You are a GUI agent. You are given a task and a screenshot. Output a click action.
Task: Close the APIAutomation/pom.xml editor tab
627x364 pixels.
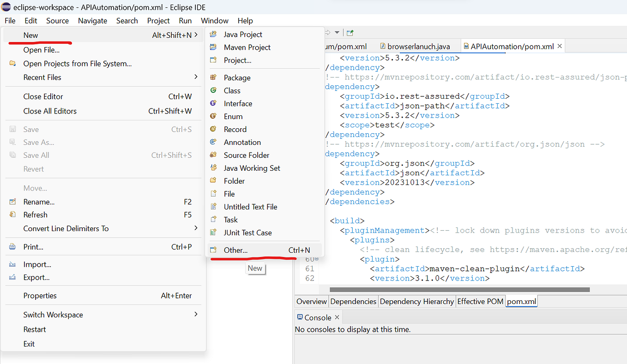pos(560,46)
